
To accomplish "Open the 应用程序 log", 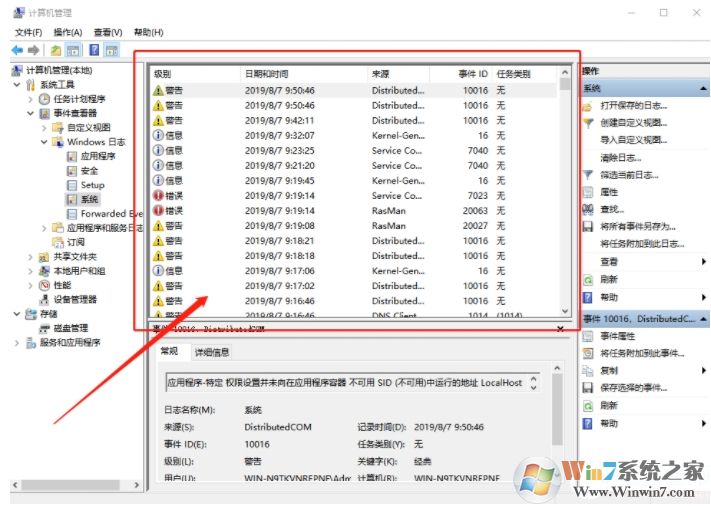I will coord(98,156).
